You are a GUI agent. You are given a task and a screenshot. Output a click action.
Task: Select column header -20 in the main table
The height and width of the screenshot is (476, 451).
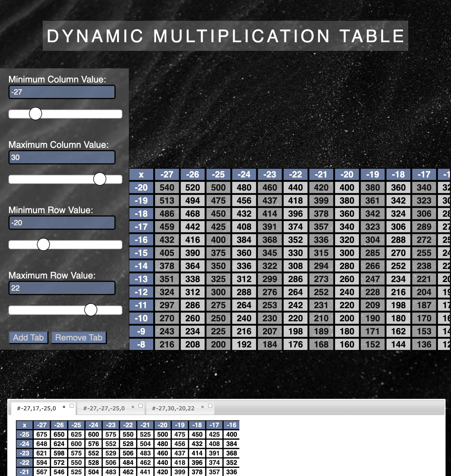click(347, 174)
